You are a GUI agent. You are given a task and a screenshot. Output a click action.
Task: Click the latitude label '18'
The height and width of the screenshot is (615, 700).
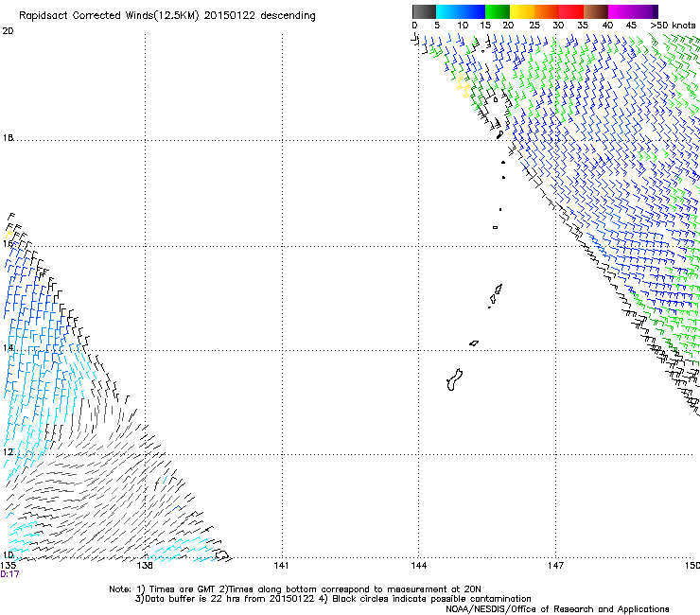click(8, 137)
